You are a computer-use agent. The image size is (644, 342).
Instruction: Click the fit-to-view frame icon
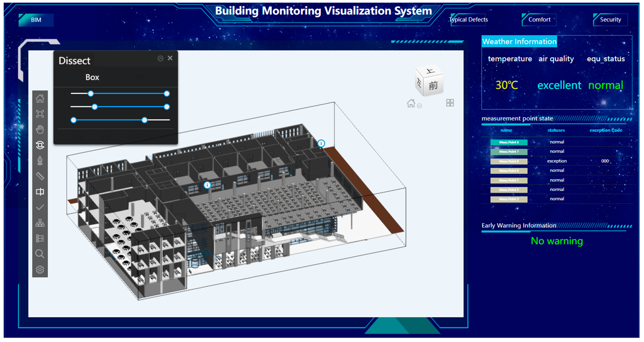click(x=40, y=114)
